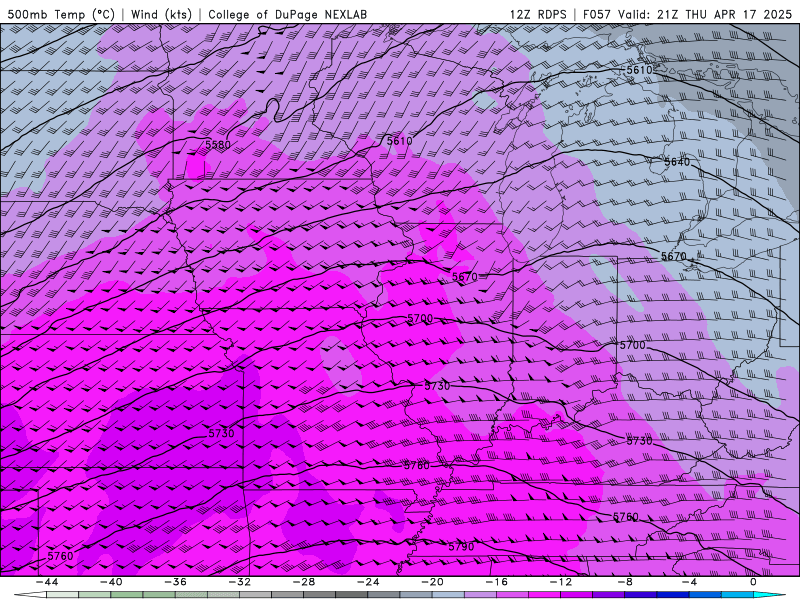The height and width of the screenshot is (600, 800).
Task: Click the -8 colorbar tick label
Action: [x=626, y=582]
